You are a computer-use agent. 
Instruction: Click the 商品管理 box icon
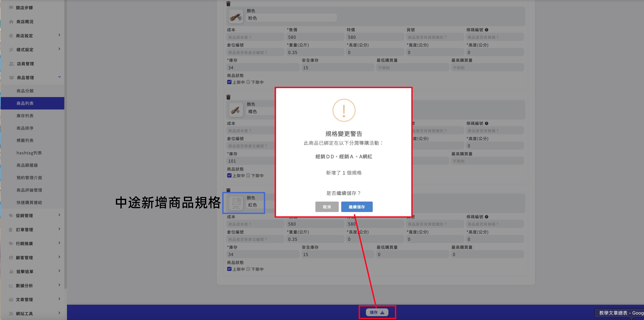tap(11, 78)
